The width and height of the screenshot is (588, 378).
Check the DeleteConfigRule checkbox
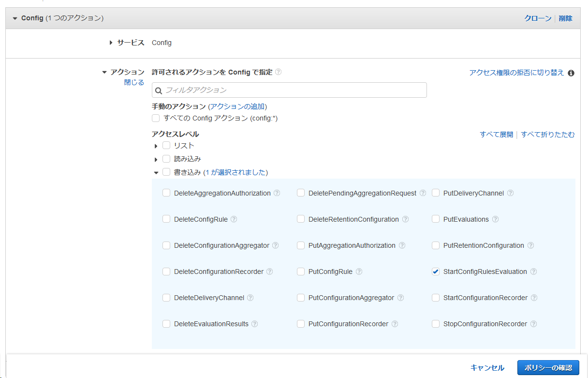[x=166, y=219]
